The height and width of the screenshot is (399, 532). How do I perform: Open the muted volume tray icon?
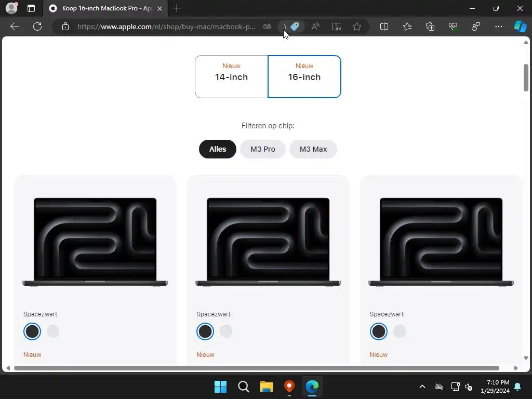tap(469, 387)
